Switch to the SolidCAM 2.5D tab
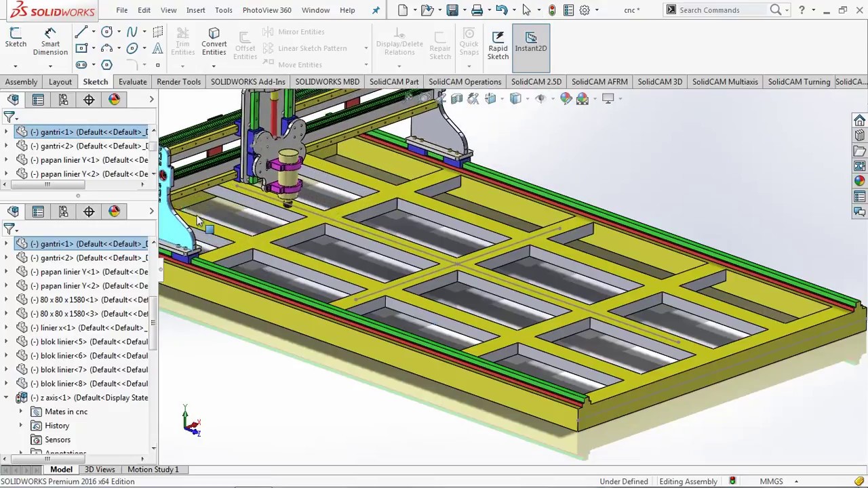 [536, 82]
